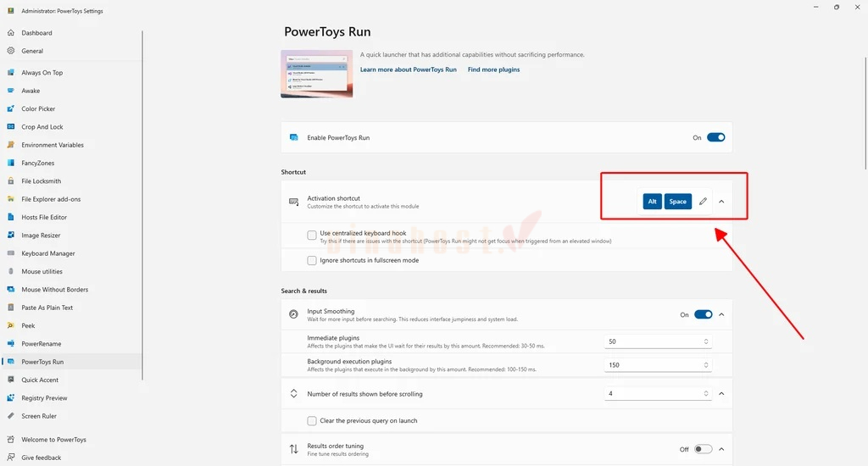868x466 pixels.
Task: Open Learn more about PowerToys Run link
Action: (x=409, y=69)
